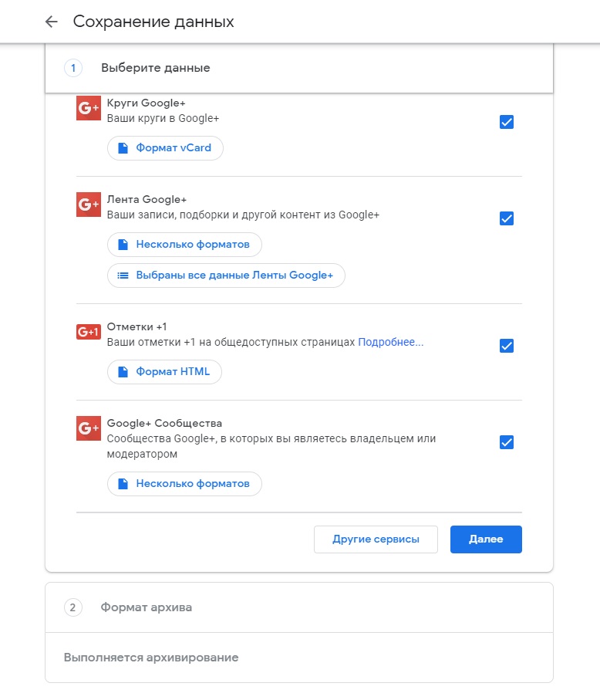
Task: Click the Google+ Circles service icon
Action: coord(89,108)
